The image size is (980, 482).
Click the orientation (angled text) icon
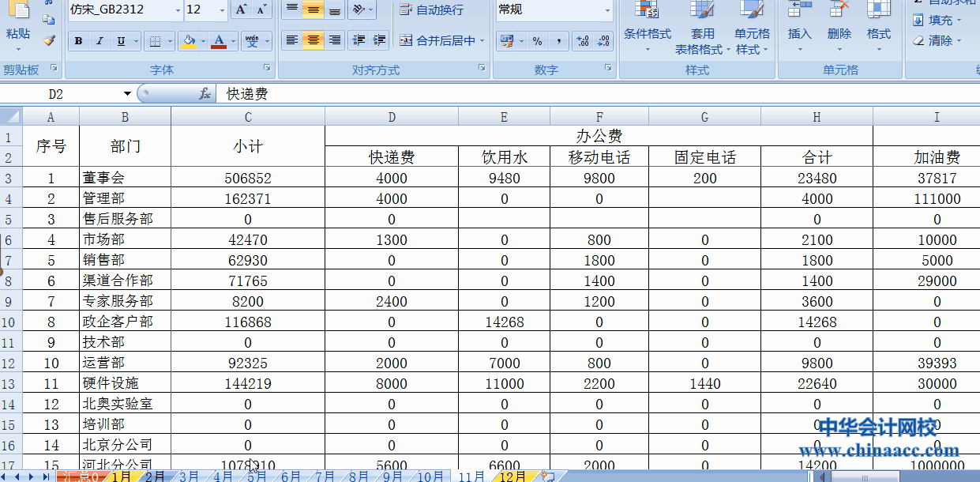(x=359, y=10)
